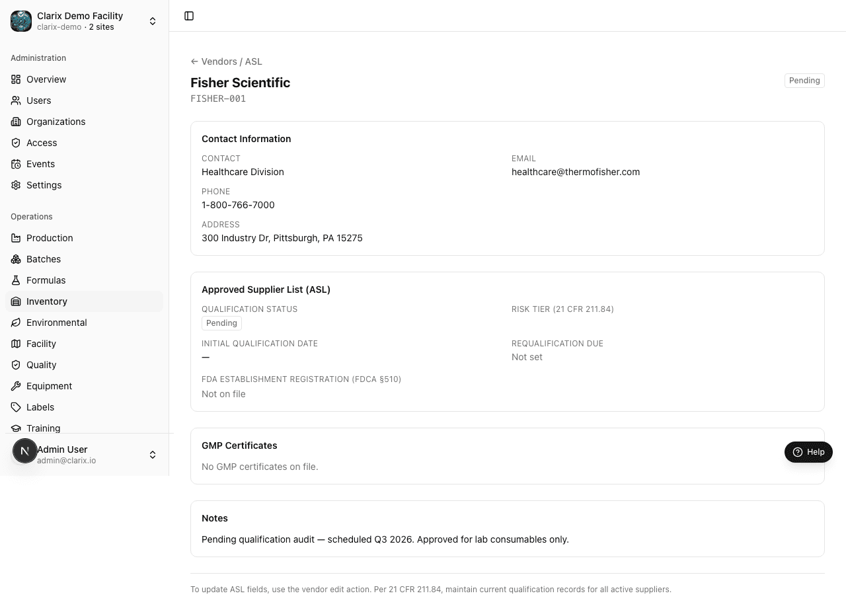Click the Fisher Scientific heading
This screenshot has width=846, height=616.
[241, 83]
